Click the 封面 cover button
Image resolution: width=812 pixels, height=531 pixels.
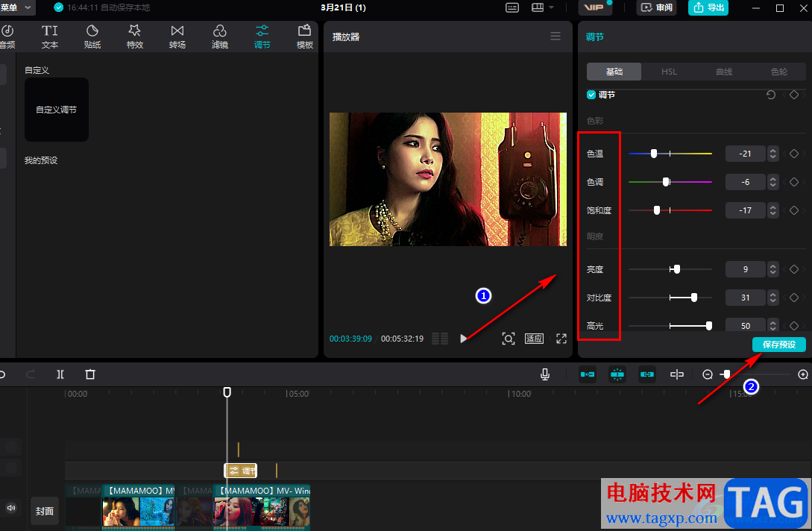[45, 511]
